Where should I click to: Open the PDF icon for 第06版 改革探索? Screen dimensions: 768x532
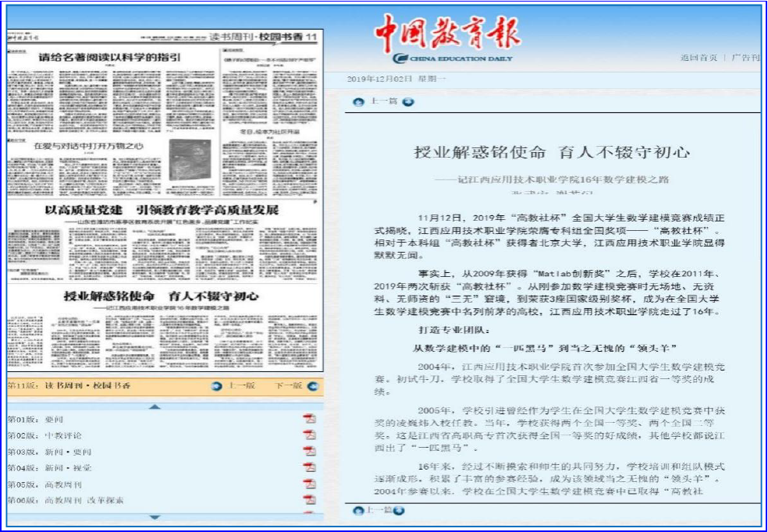click(x=309, y=500)
